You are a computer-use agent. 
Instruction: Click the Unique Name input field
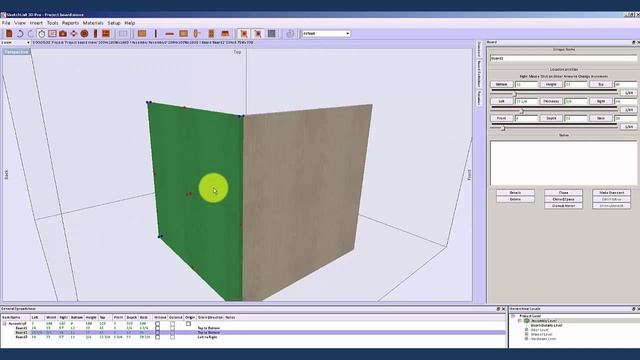(563, 58)
